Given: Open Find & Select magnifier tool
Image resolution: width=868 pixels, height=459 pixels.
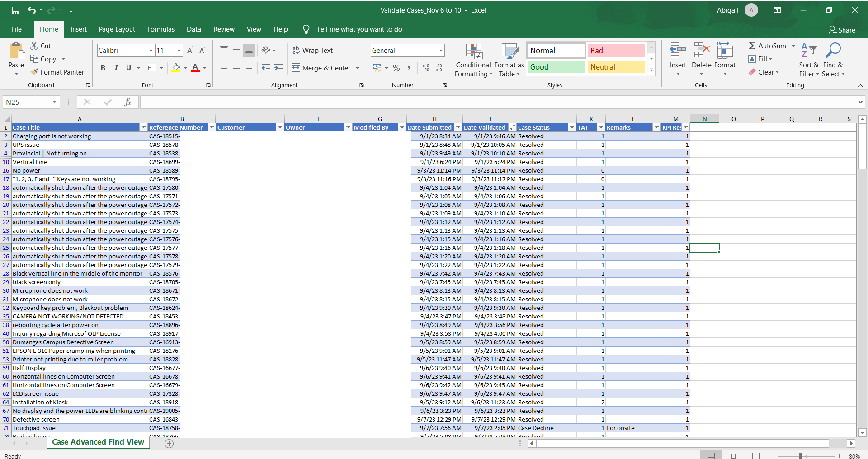Looking at the screenshot, I should click(x=833, y=51).
